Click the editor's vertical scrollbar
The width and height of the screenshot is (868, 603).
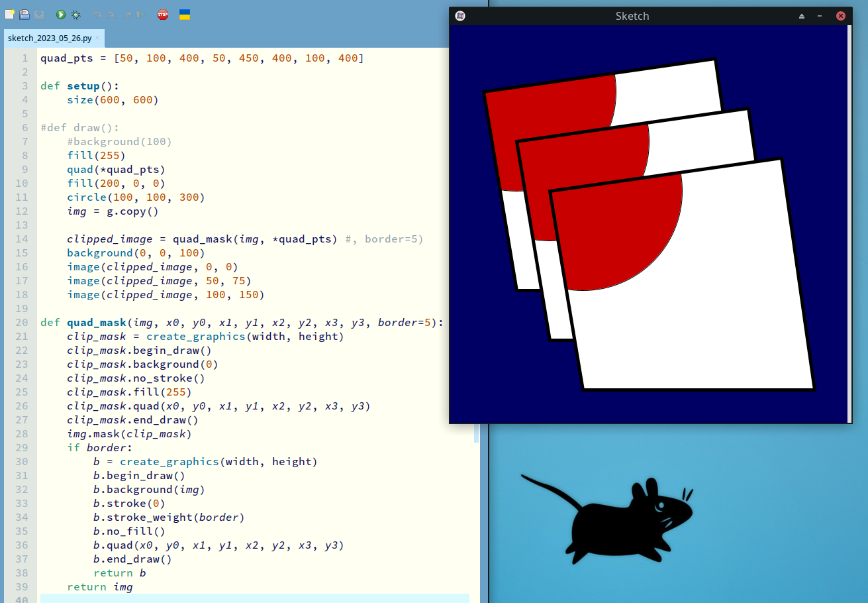(476, 265)
